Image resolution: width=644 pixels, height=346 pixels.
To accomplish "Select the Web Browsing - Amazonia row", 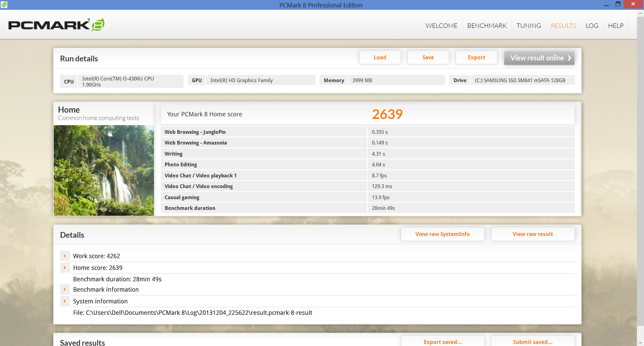I will point(368,142).
